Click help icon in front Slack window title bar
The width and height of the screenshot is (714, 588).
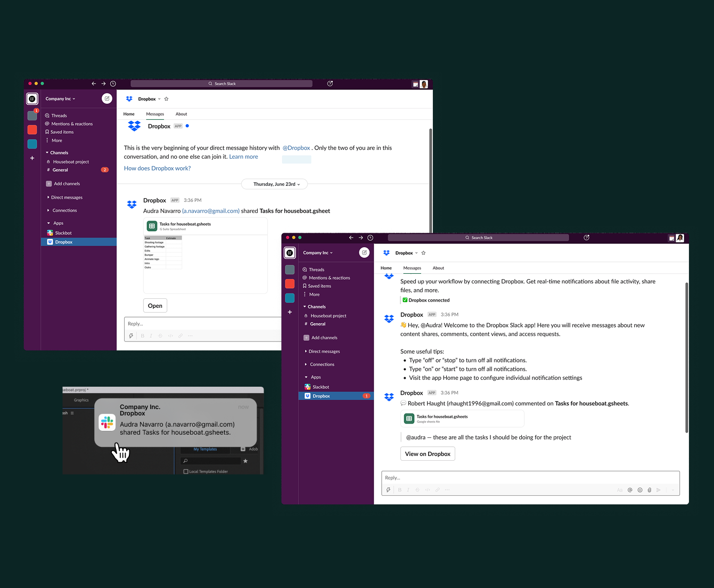(x=586, y=238)
